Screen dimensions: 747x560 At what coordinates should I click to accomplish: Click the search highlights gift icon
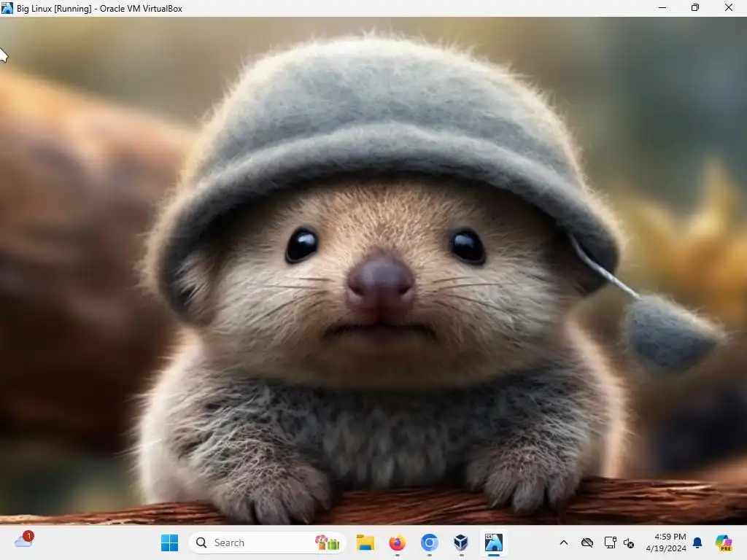(328, 542)
